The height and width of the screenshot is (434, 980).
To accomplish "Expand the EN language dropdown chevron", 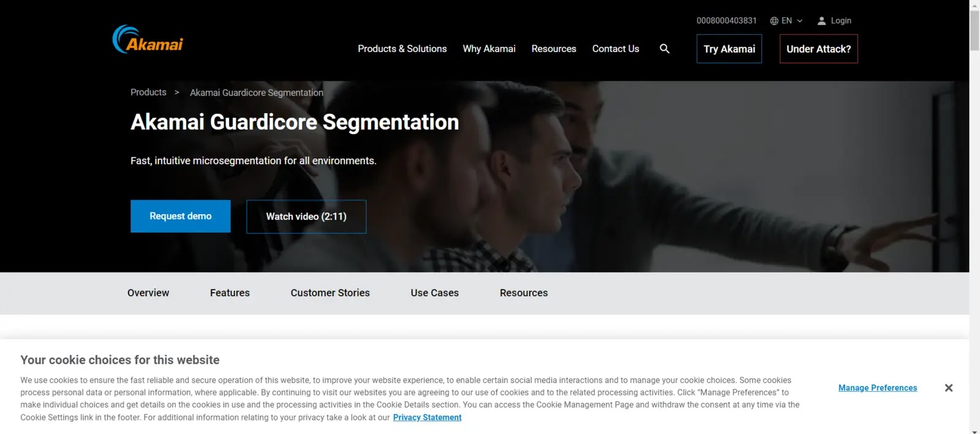I will (x=799, y=21).
